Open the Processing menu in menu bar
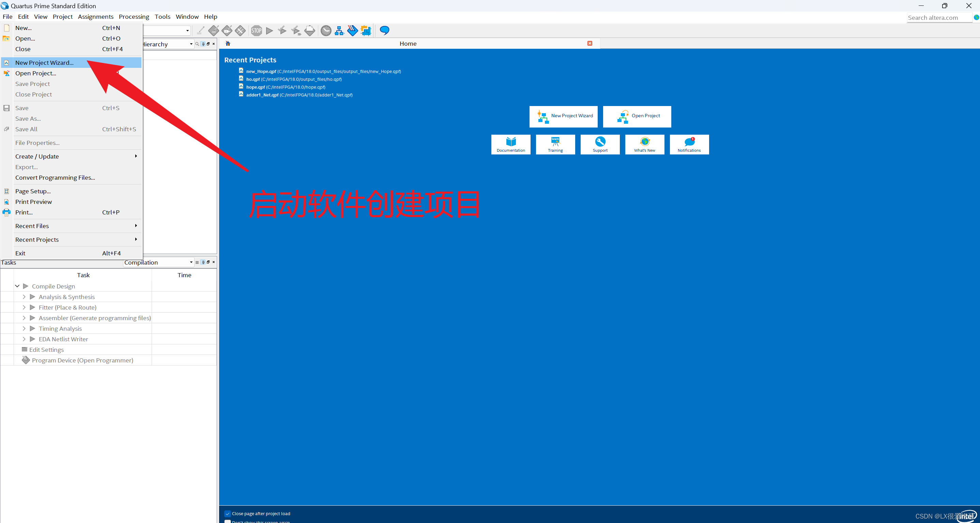This screenshot has height=523, width=980. [134, 16]
